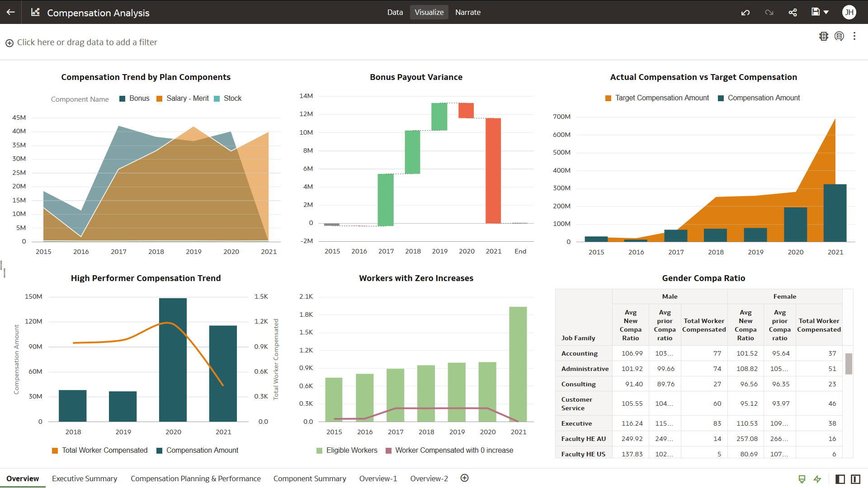Open the canvas three-dot menu
868x488 pixels.
pyautogui.click(x=854, y=36)
